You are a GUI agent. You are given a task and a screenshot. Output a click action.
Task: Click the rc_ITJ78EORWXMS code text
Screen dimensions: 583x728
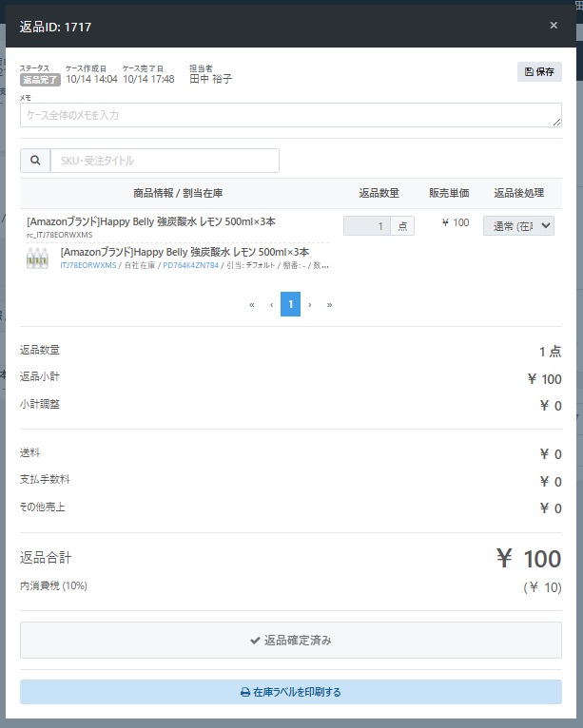tap(60, 235)
